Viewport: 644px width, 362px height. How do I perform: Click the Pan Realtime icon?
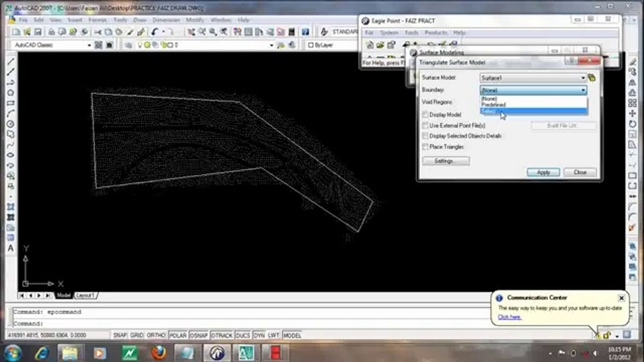click(191, 32)
